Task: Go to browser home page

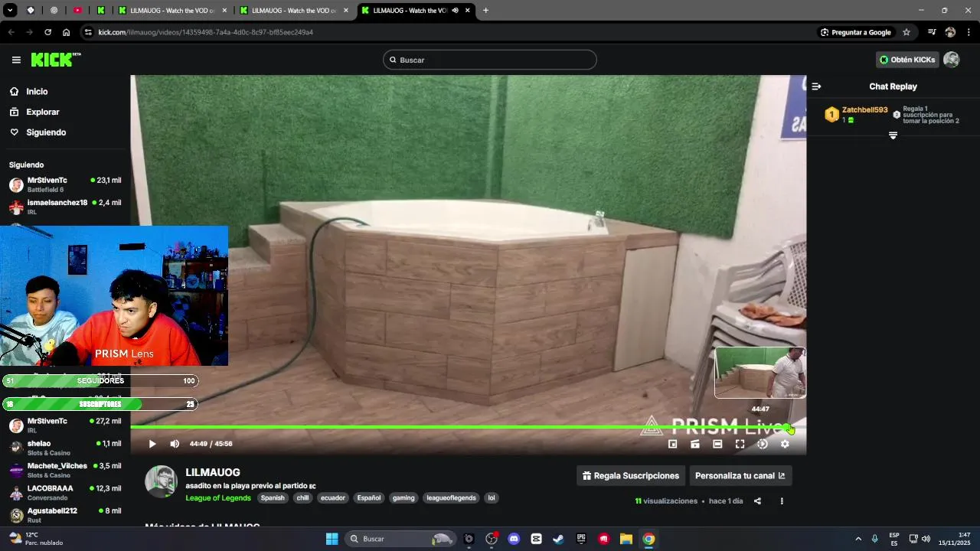Action: (67, 32)
